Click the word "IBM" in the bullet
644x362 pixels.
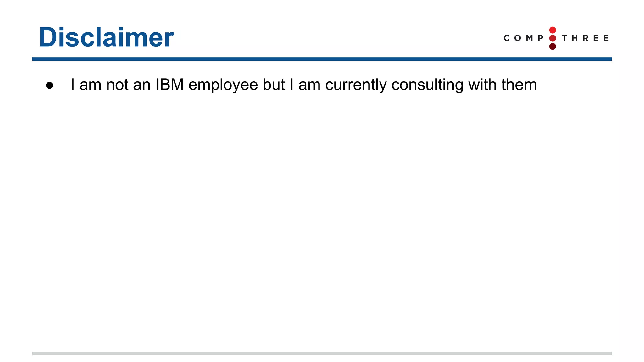click(169, 85)
